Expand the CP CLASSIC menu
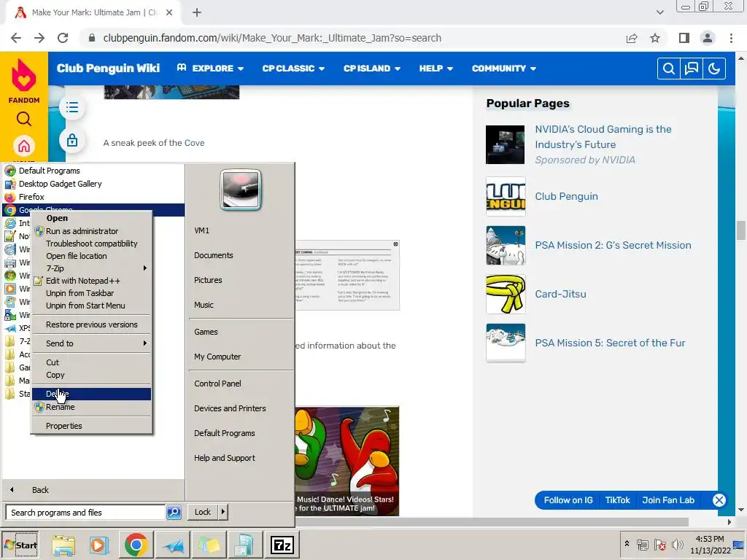The width and height of the screenshot is (747, 560). coord(293,68)
